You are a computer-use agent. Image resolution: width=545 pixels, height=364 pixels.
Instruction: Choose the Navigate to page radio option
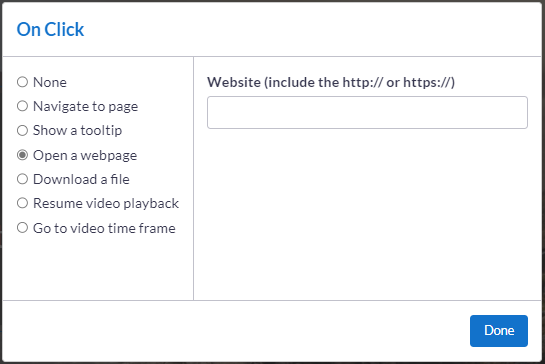[x=22, y=106]
